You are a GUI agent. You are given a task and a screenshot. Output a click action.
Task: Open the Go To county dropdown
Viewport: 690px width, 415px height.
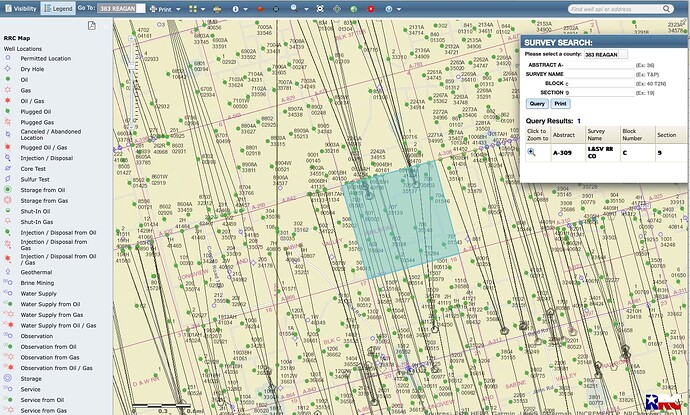pyautogui.click(x=121, y=8)
